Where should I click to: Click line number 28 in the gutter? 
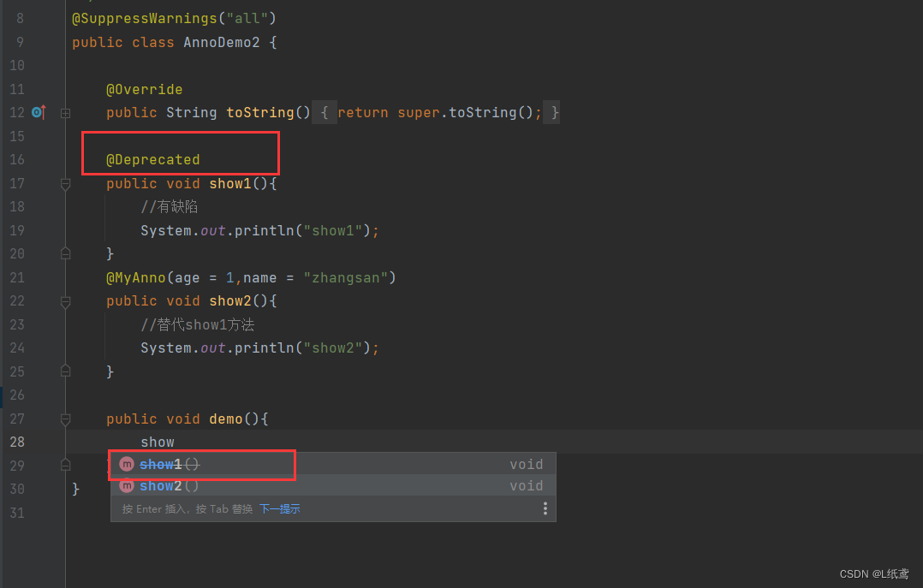[x=17, y=442]
